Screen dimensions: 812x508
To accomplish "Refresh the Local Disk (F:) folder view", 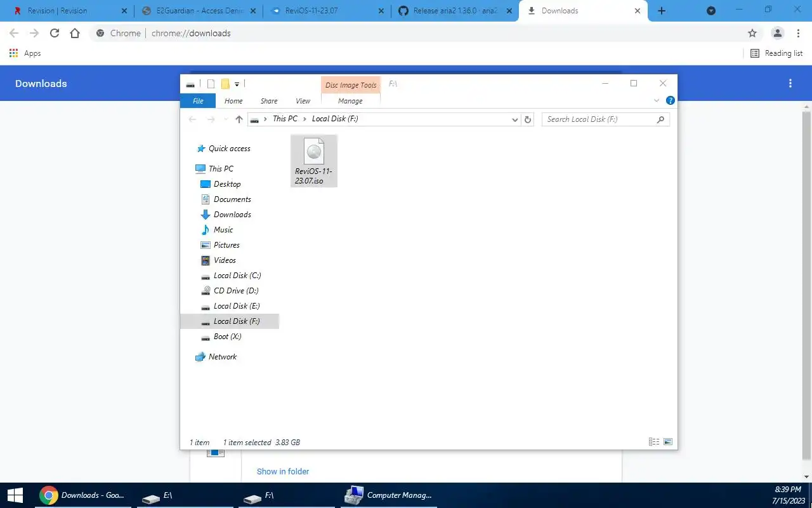I will 528,119.
